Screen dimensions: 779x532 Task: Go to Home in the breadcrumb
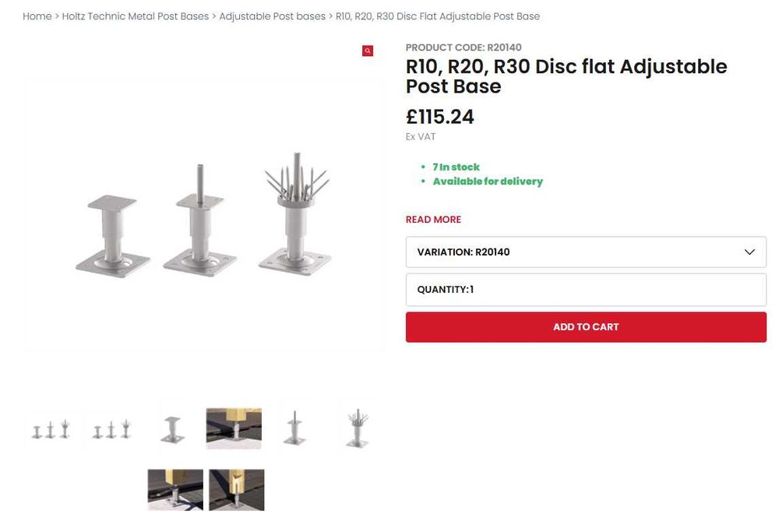[x=37, y=16]
